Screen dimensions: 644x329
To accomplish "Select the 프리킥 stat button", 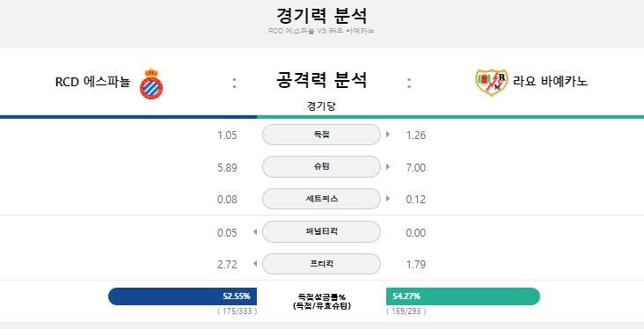I will [x=321, y=264].
